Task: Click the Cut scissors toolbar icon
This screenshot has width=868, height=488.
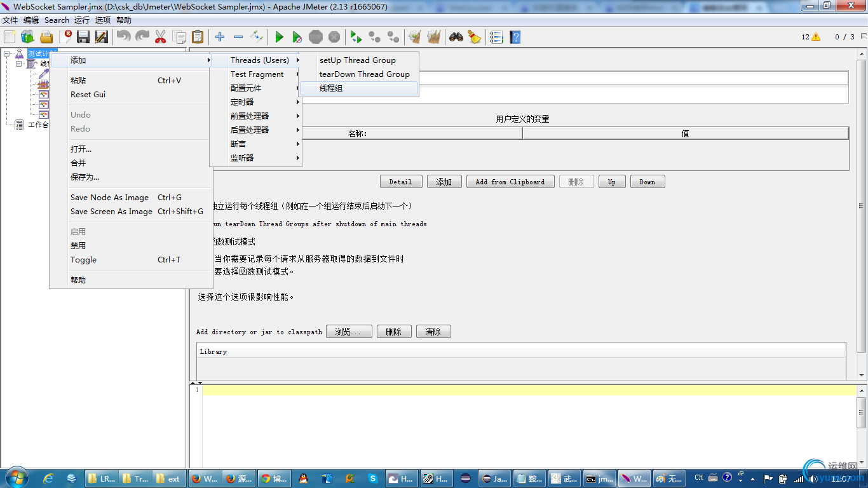Action: click(160, 37)
